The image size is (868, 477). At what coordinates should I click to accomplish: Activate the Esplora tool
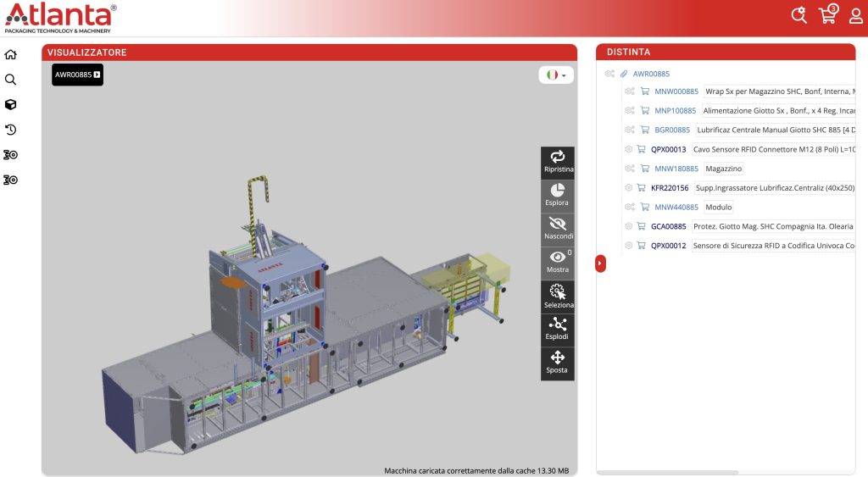[x=558, y=195]
